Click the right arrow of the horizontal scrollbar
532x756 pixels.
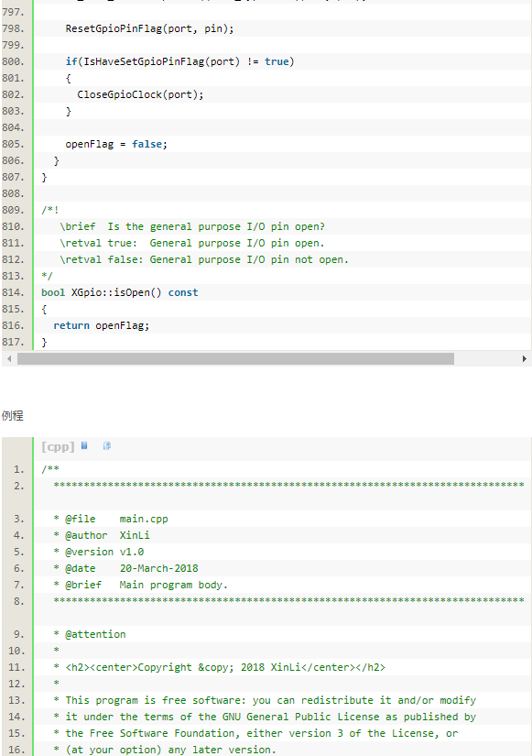pyautogui.click(x=525, y=358)
